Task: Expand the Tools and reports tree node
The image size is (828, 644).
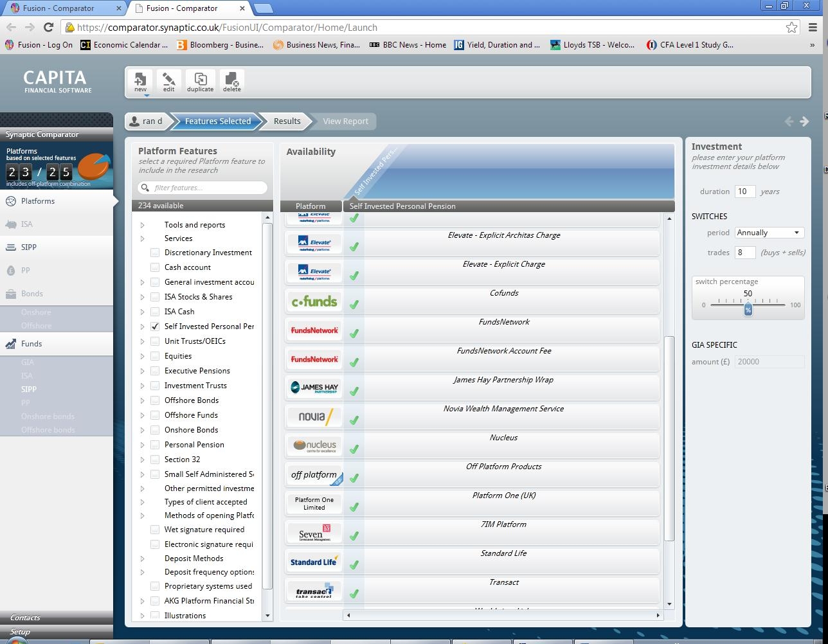Action: point(143,225)
